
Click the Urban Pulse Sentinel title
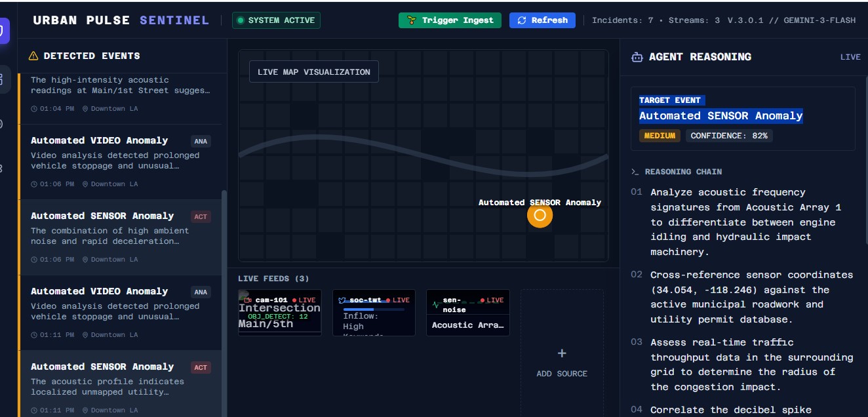pyautogui.click(x=121, y=20)
